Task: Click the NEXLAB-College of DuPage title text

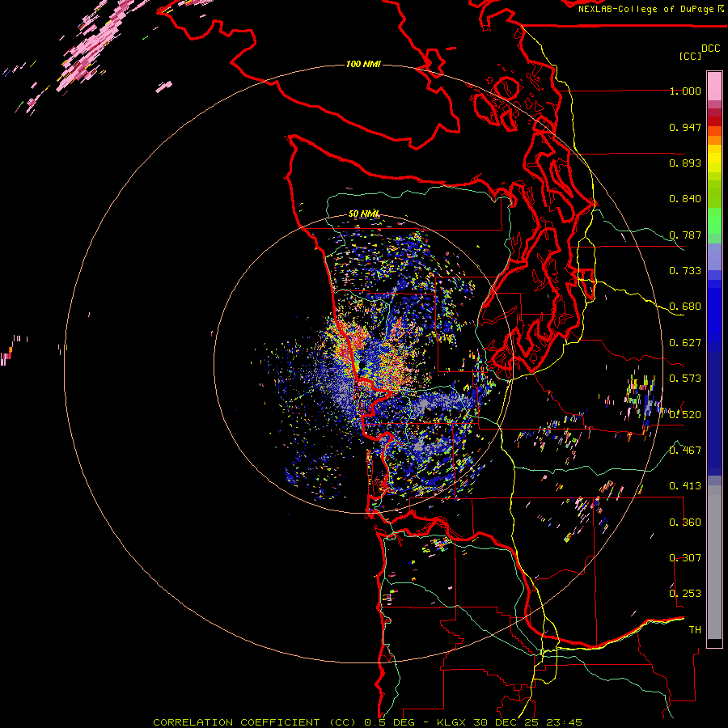Action: pos(645,9)
